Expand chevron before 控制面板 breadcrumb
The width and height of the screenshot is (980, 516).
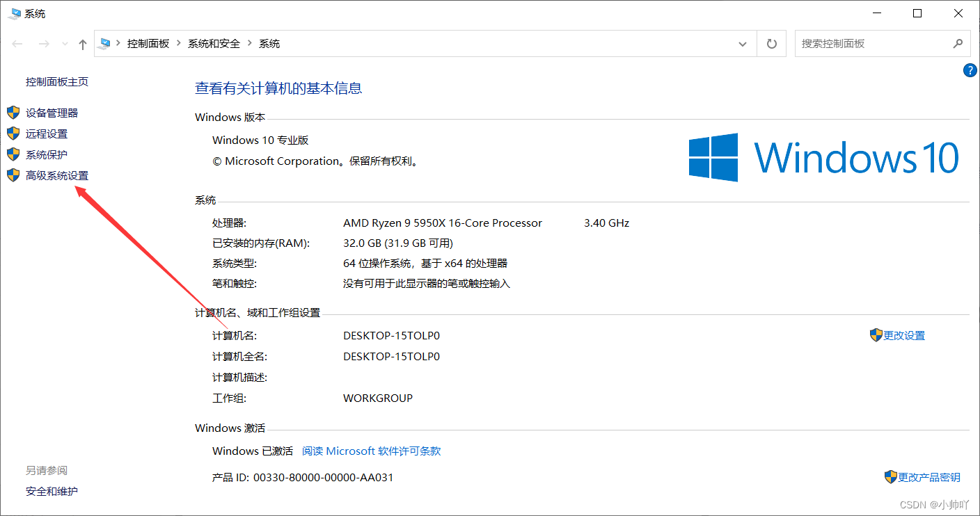pyautogui.click(x=118, y=43)
